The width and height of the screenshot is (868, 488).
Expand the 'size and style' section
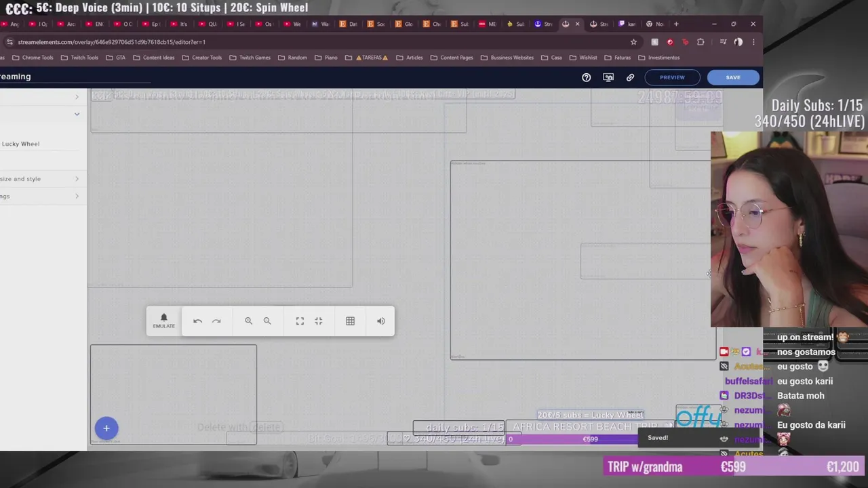(40, 179)
